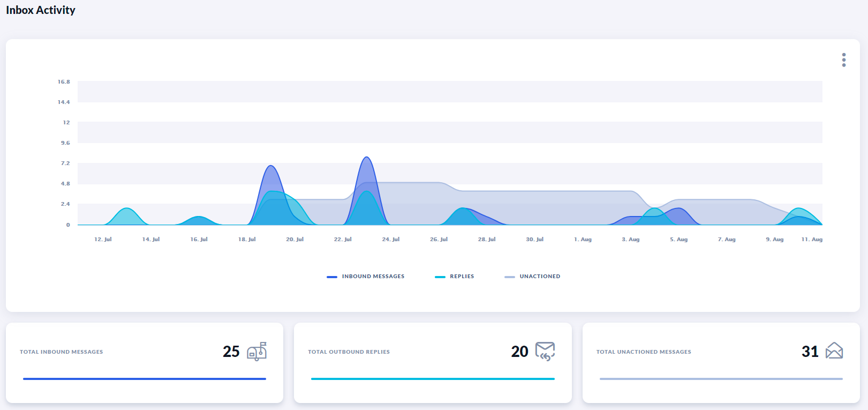Viewport: 868px width, 410px height.
Task: Click the blue bar under Total Inbound Messages
Action: pos(145,379)
